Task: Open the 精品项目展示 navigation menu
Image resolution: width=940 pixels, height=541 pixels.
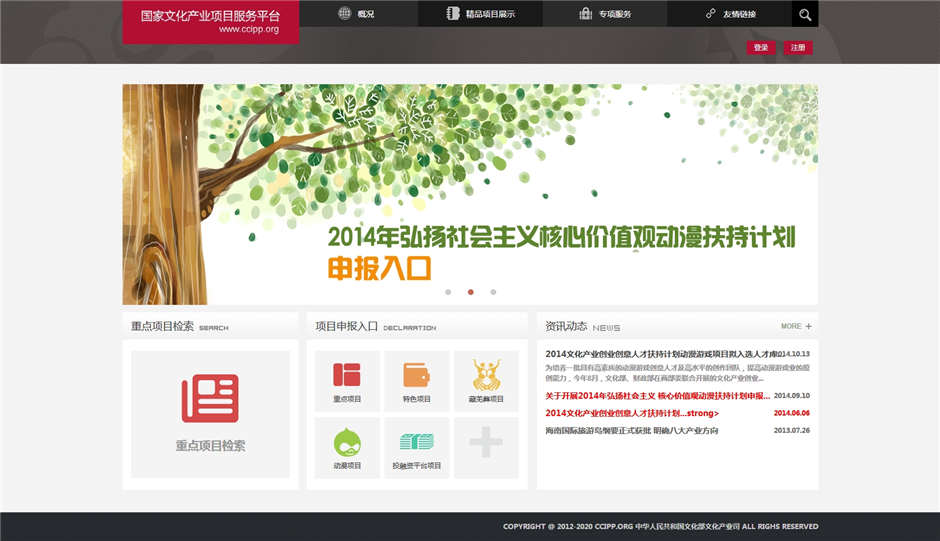Action: [x=482, y=14]
